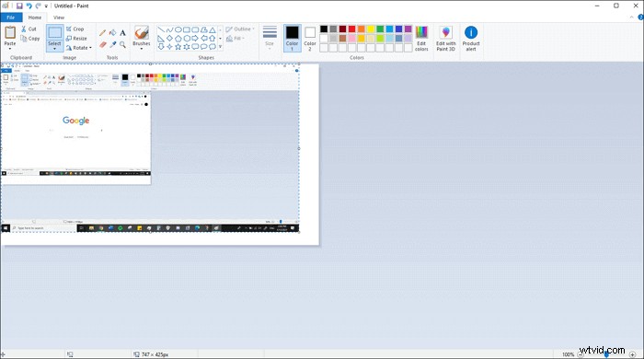Choose the orange color swatch
Viewport: 644px width, 359px height.
click(x=362, y=29)
